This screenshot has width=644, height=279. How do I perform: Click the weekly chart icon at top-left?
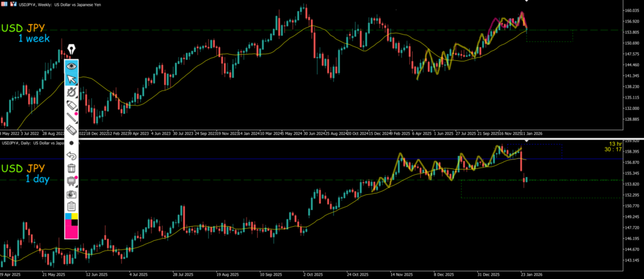4,3
